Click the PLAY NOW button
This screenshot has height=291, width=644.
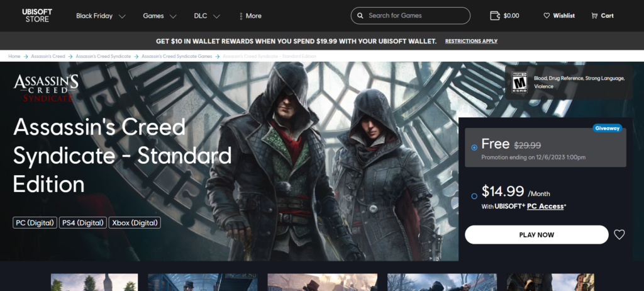coord(536,234)
